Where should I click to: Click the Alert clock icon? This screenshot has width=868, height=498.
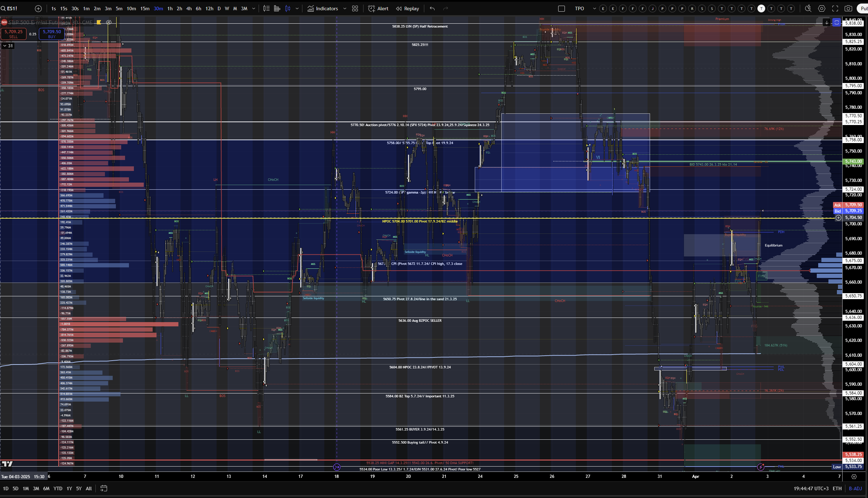click(372, 8)
